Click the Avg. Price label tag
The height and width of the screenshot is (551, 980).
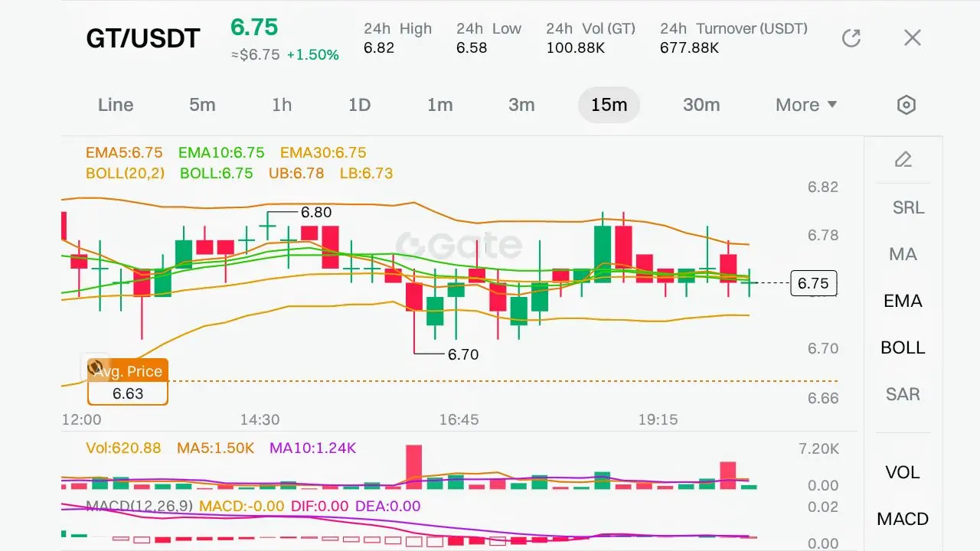point(127,371)
